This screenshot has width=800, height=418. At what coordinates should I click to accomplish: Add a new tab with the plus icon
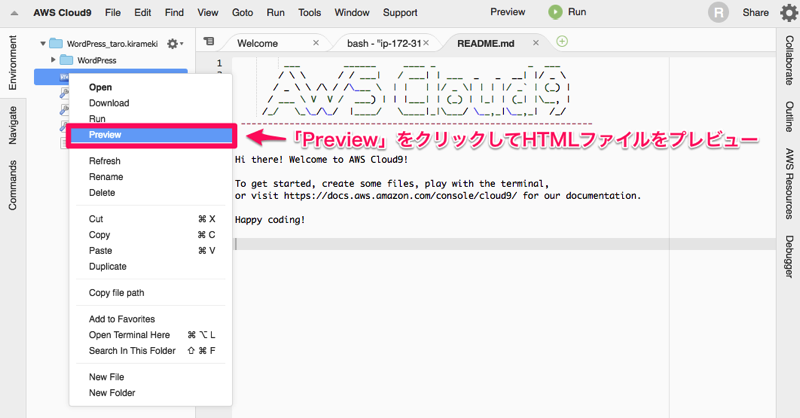click(x=562, y=42)
